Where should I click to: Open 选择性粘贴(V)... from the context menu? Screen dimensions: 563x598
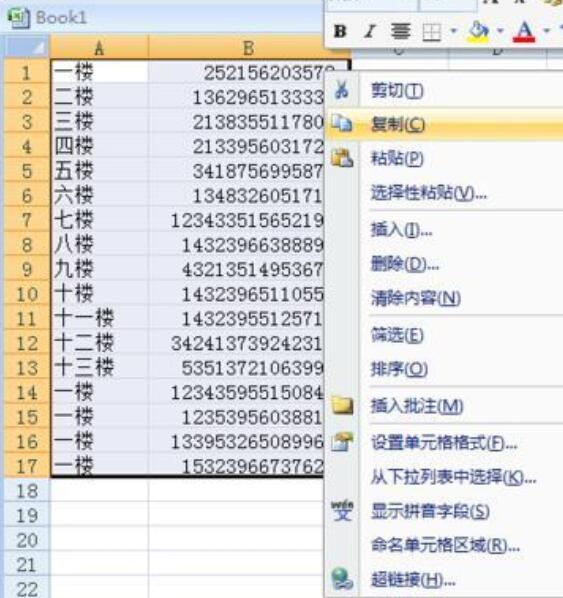pos(429,193)
